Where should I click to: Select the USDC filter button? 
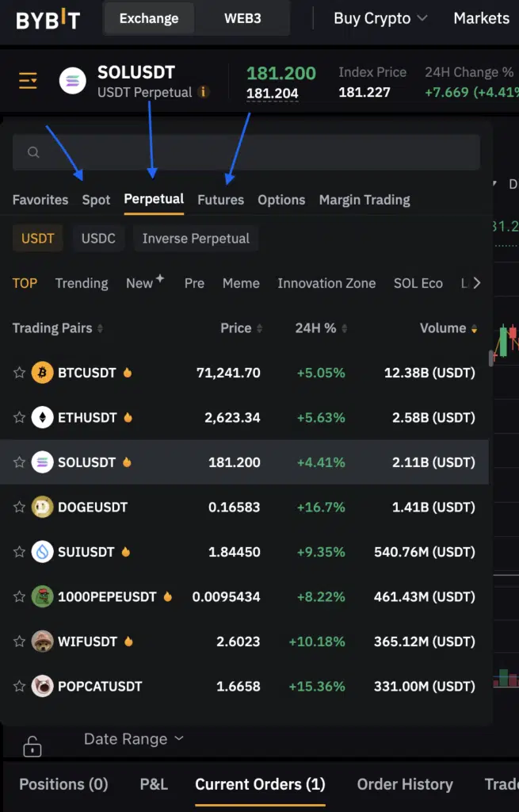click(x=98, y=238)
